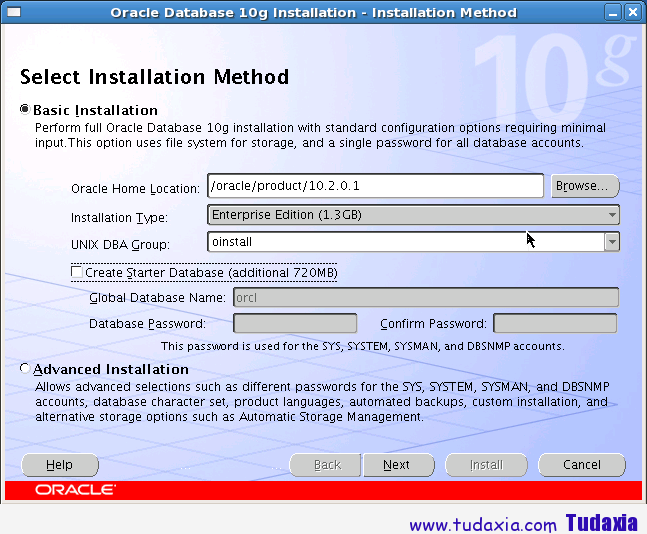The height and width of the screenshot is (534, 647).
Task: Close the installer window
Action: (x=633, y=12)
